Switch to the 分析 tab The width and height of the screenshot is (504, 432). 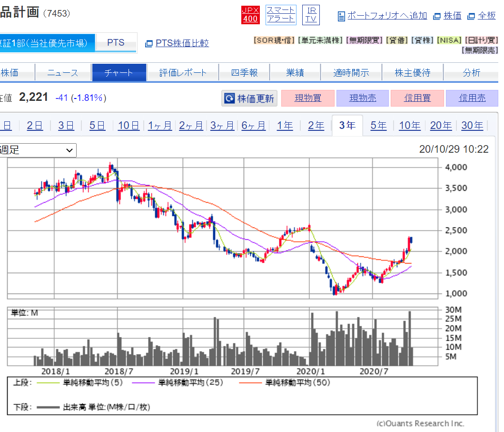471,73
